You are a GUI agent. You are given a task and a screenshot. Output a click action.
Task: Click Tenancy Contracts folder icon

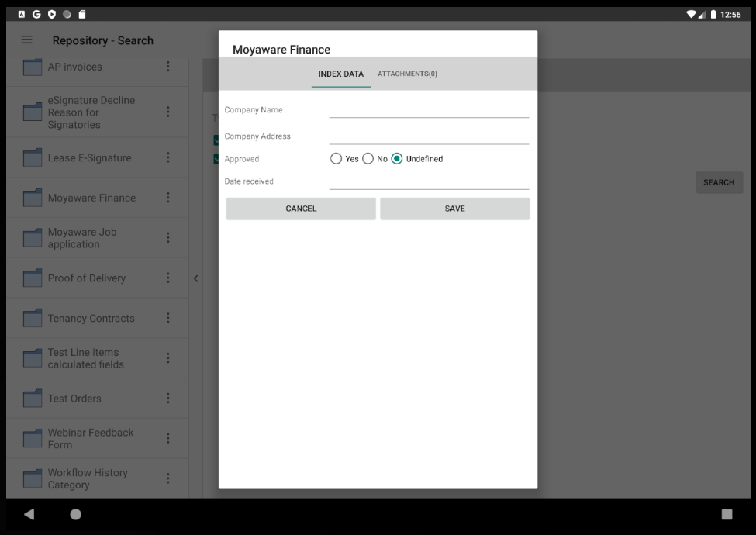point(33,318)
